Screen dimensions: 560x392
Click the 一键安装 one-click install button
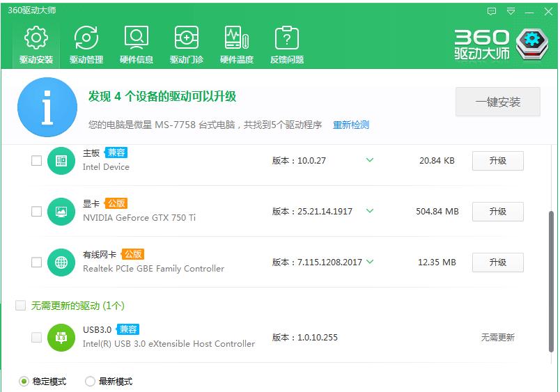click(x=497, y=102)
